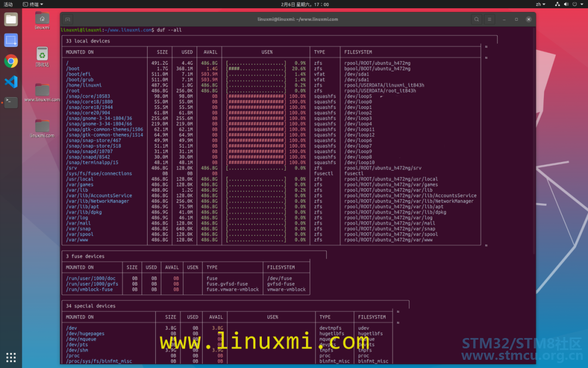
Task: Select the /var/www mount entry
Action: coord(77,239)
